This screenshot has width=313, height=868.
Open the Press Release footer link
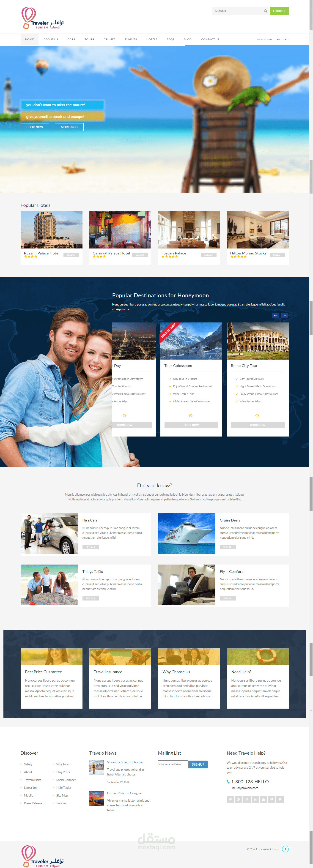(33, 803)
